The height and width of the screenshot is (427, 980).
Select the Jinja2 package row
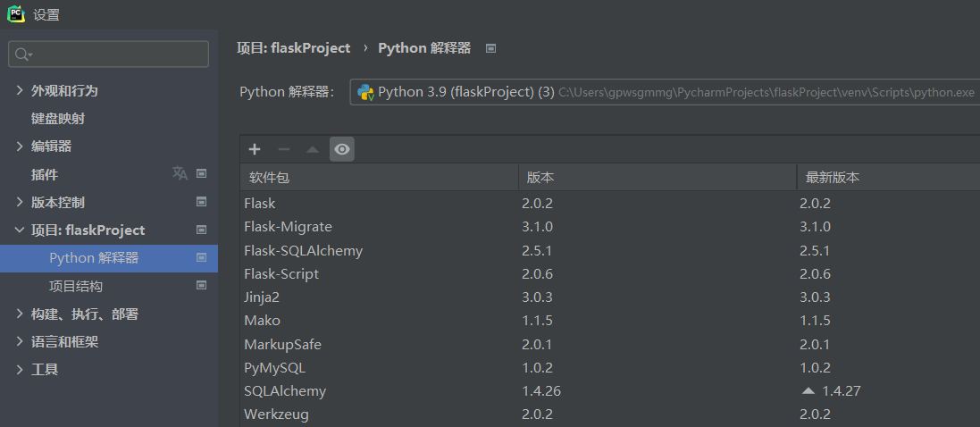pos(610,297)
